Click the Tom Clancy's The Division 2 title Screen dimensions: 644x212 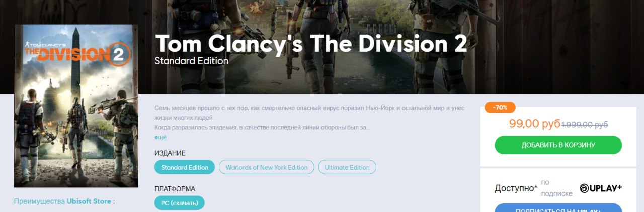coord(311,44)
